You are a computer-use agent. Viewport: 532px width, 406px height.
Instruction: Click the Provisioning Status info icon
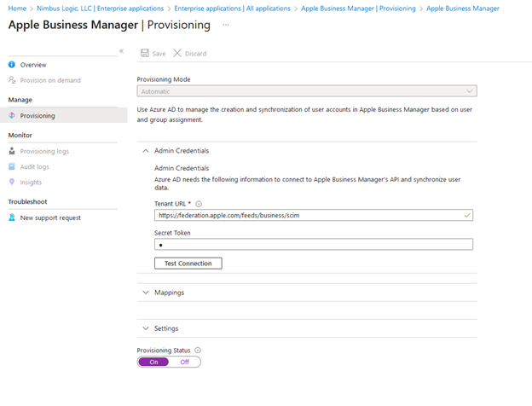(x=198, y=350)
